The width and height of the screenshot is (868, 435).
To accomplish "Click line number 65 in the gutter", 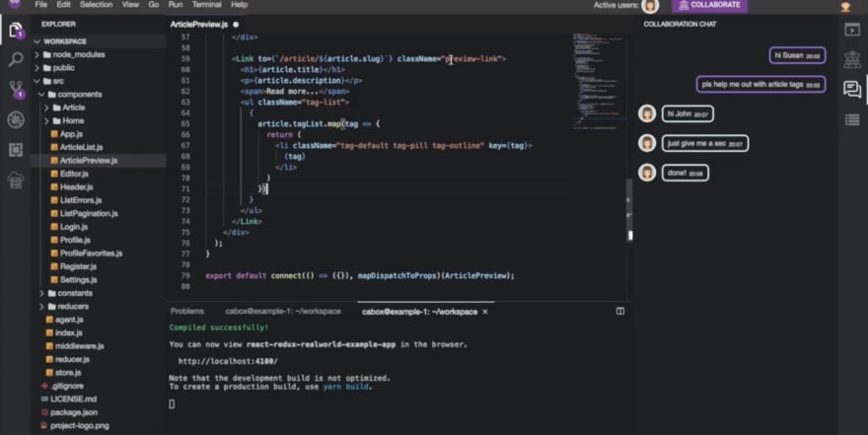I will (184, 124).
